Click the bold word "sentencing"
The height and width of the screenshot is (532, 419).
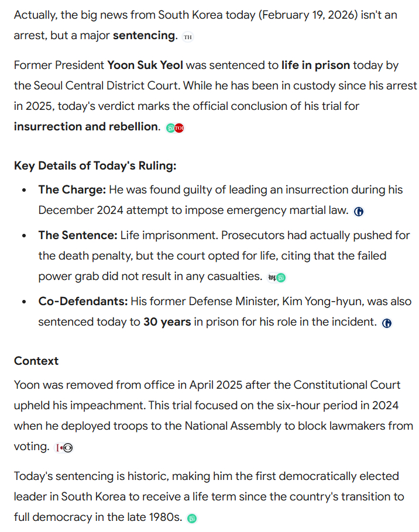[144, 35]
